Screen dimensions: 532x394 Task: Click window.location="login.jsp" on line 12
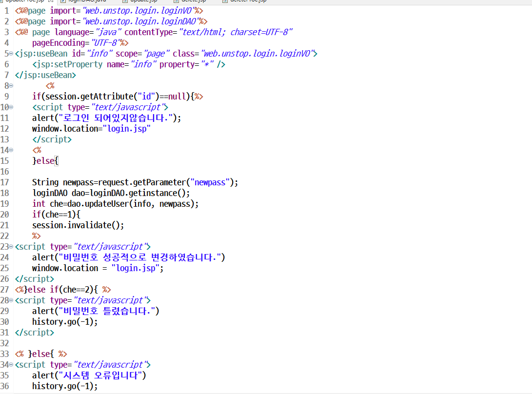pyautogui.click(x=91, y=129)
